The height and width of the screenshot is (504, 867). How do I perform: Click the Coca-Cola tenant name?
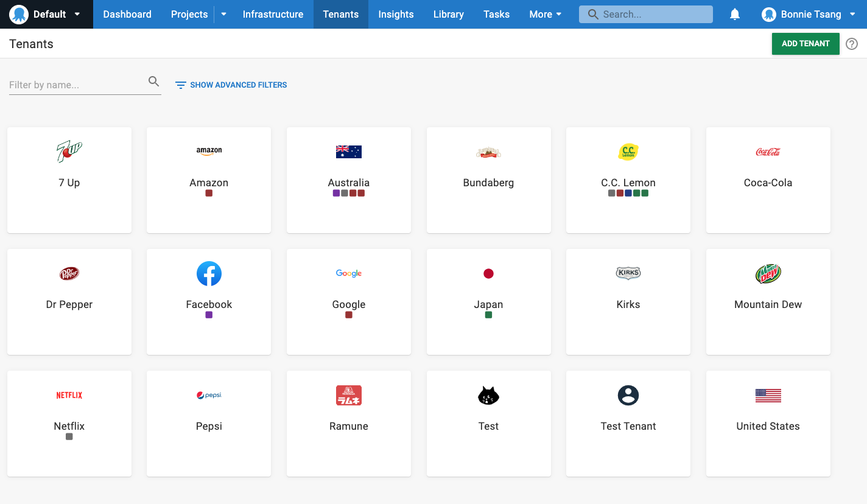coord(768,183)
